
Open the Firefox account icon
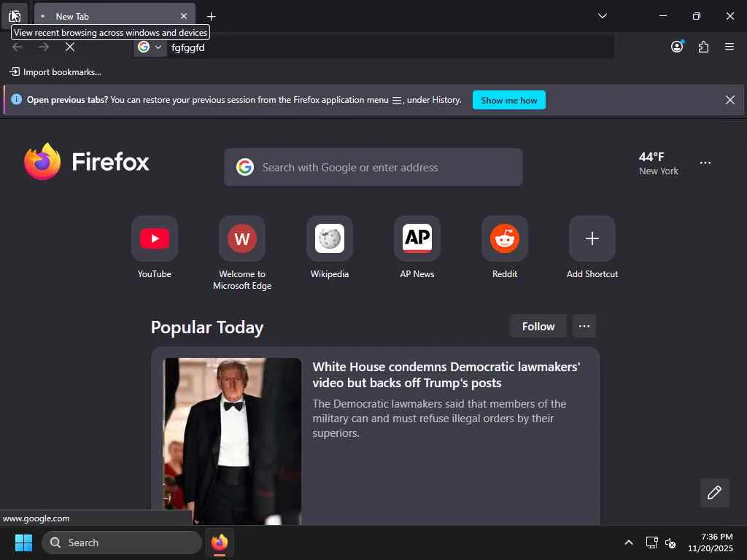(x=677, y=47)
